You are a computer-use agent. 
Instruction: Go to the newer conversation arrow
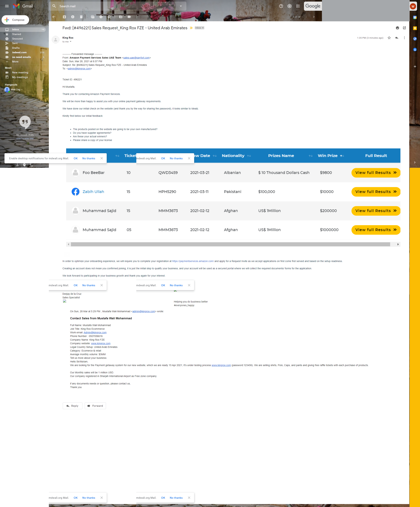click(306, 17)
